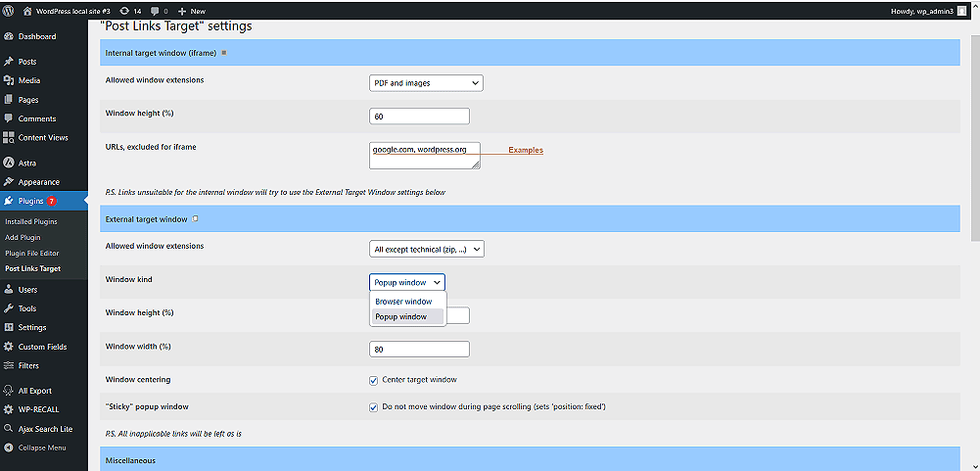This screenshot has height=471, width=980.
Task: Click the Tools wrench icon
Action: 9,308
